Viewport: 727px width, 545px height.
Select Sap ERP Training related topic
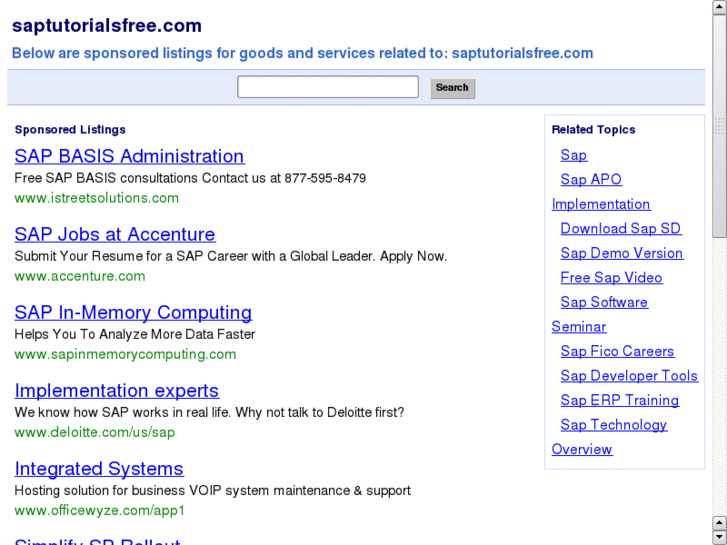pos(620,401)
